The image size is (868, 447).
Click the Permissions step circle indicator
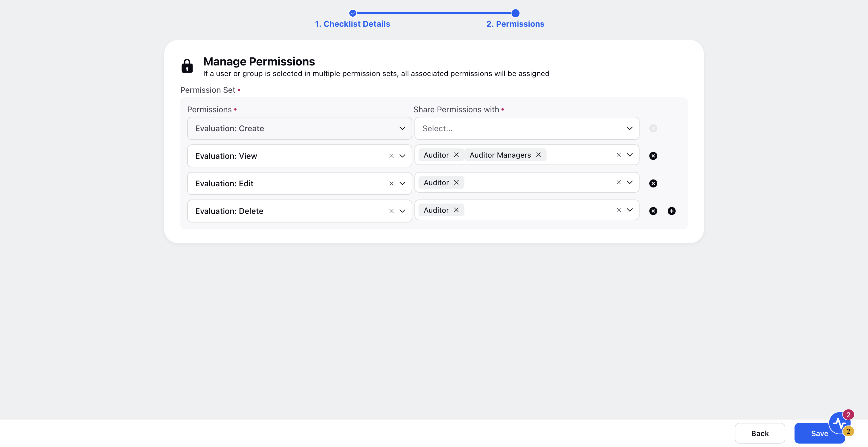tap(515, 13)
